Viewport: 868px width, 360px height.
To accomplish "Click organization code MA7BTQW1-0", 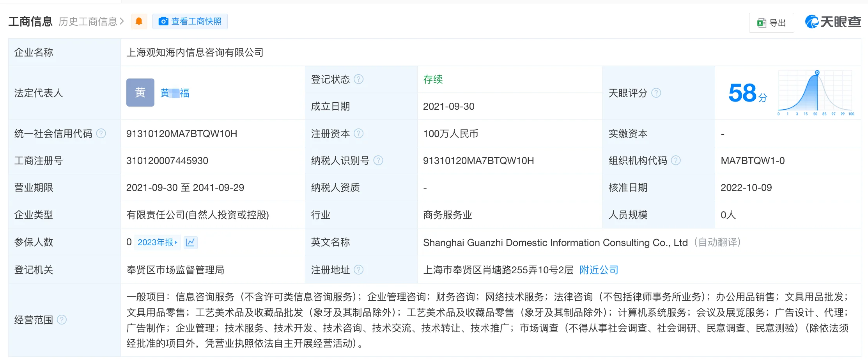I will coord(753,160).
